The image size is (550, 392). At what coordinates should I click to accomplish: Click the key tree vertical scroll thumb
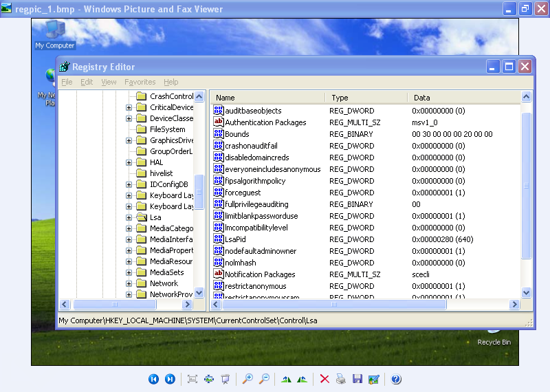coord(199,192)
